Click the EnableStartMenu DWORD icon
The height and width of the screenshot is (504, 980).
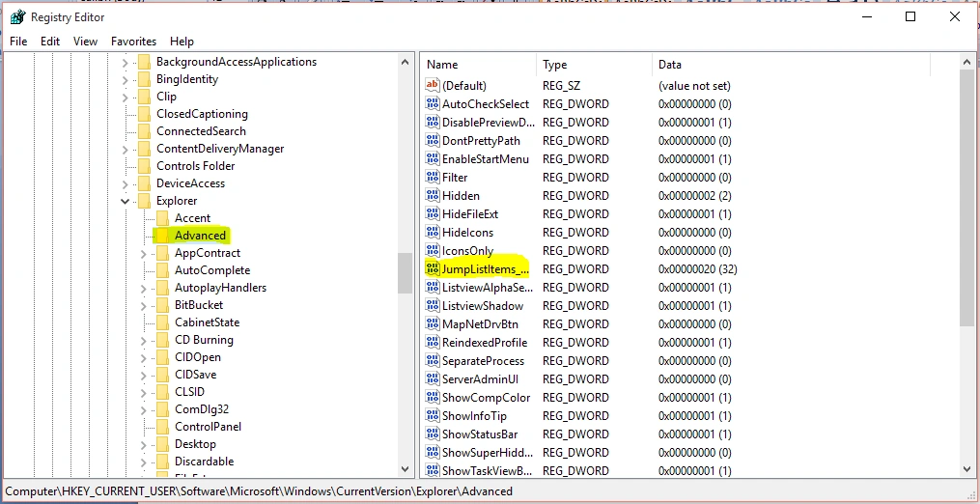(432, 159)
